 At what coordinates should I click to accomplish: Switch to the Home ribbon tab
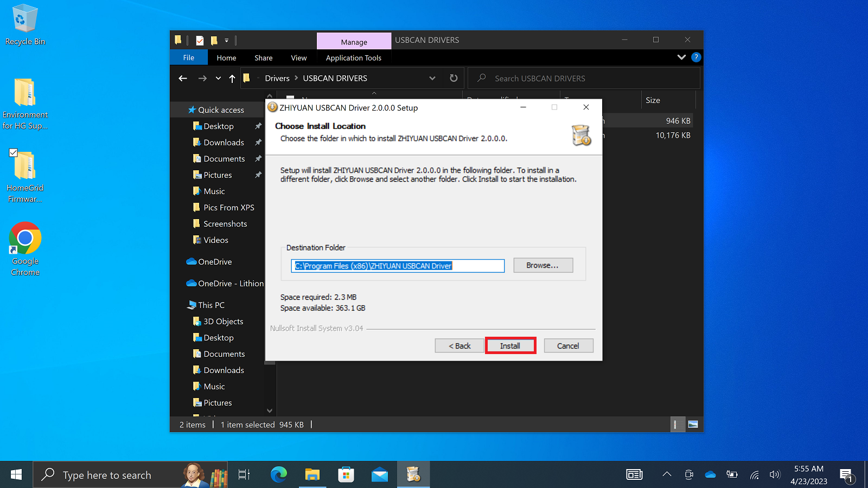pos(226,57)
